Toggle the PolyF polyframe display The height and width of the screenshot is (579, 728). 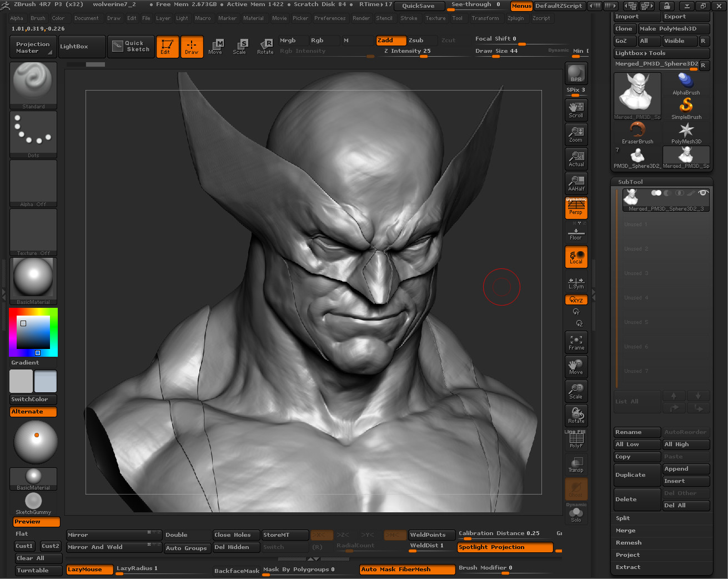(576, 440)
